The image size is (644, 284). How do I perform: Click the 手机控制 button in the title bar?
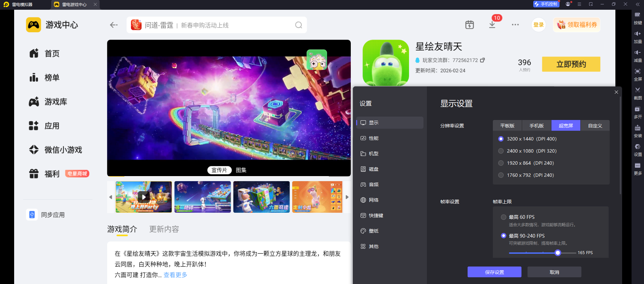click(546, 4)
